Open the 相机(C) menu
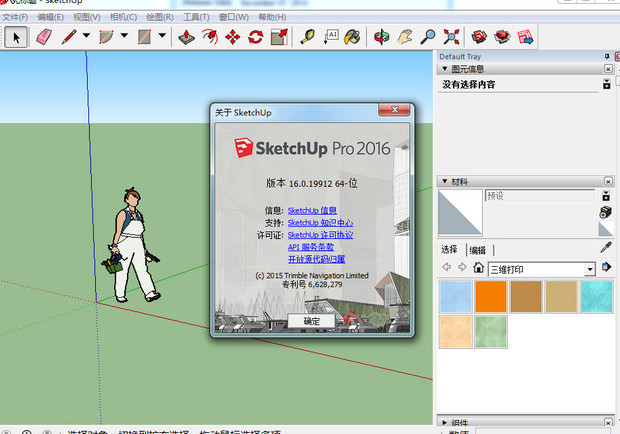This screenshot has height=434, width=620. pos(124,17)
